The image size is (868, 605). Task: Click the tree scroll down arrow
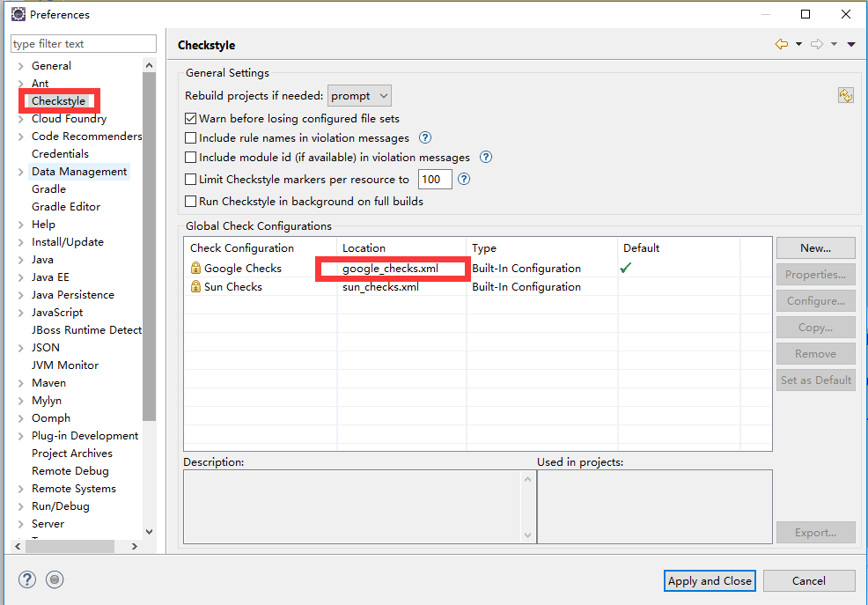click(149, 532)
